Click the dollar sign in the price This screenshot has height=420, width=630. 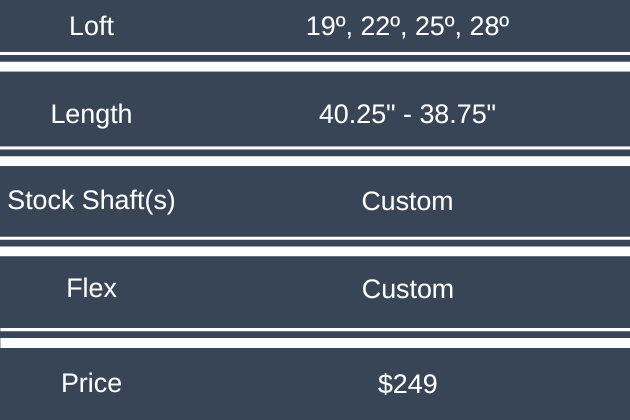tap(385, 383)
